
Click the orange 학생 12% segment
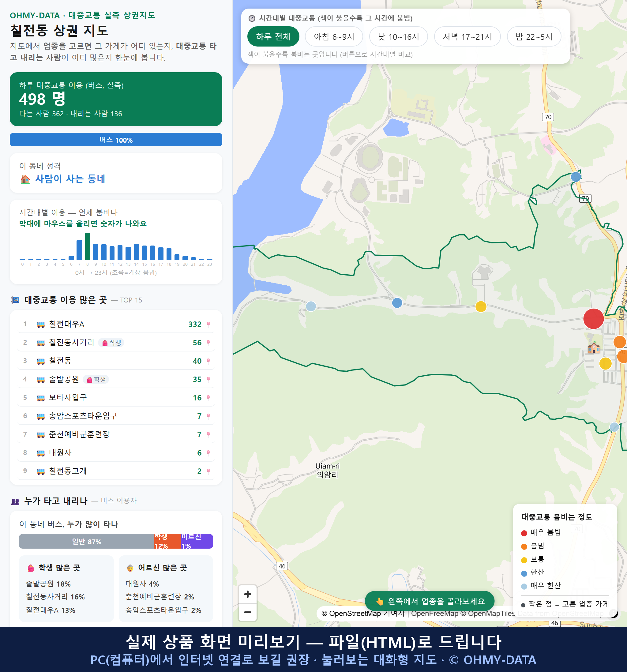(x=168, y=542)
